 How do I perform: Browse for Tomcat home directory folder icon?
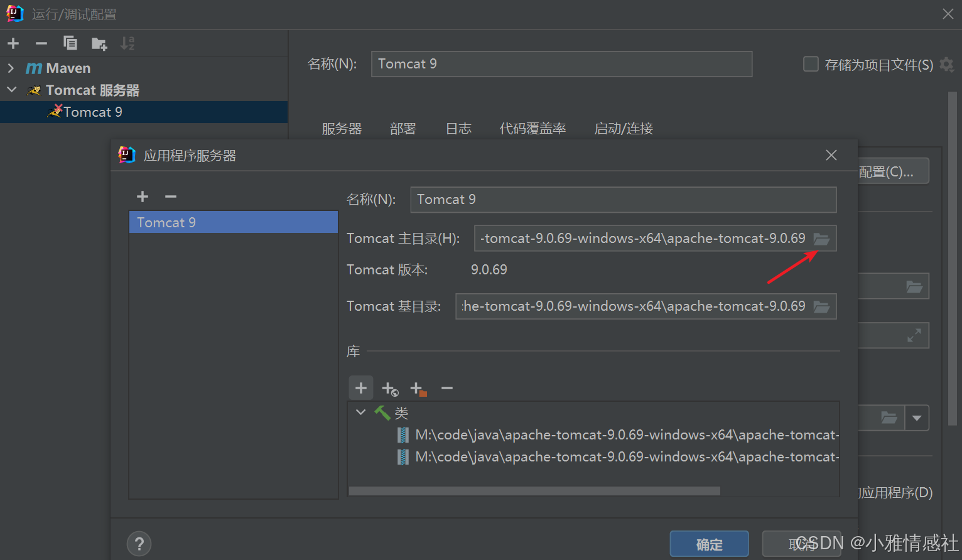pyautogui.click(x=821, y=239)
